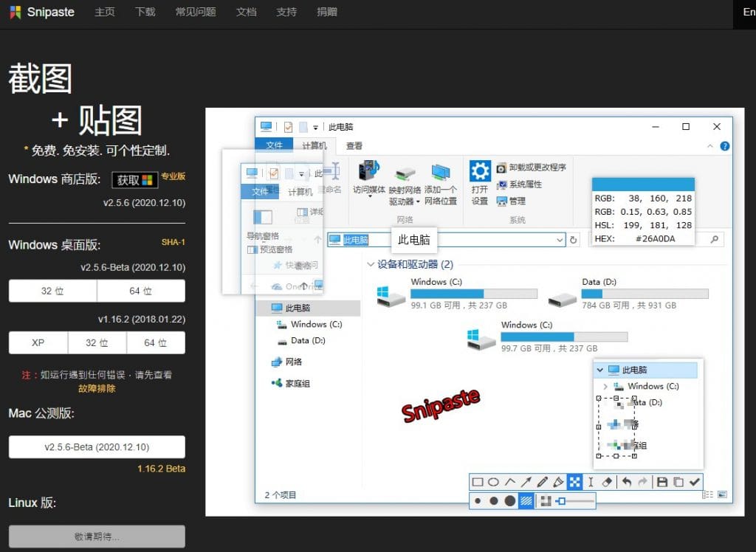Viewport: 756px width, 552px height.
Task: Switch to details view in status bar
Action: [707, 494]
